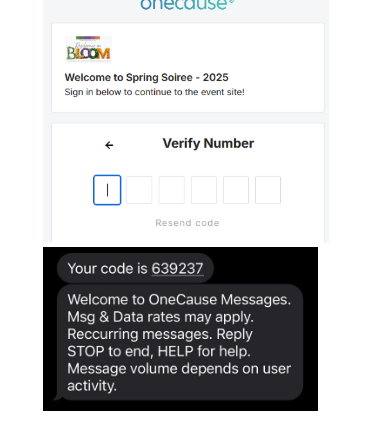Viewport: 372px width, 430px height.
Task: Click the Welcome to Spring Soiree - 2025 title
Action: (146, 77)
